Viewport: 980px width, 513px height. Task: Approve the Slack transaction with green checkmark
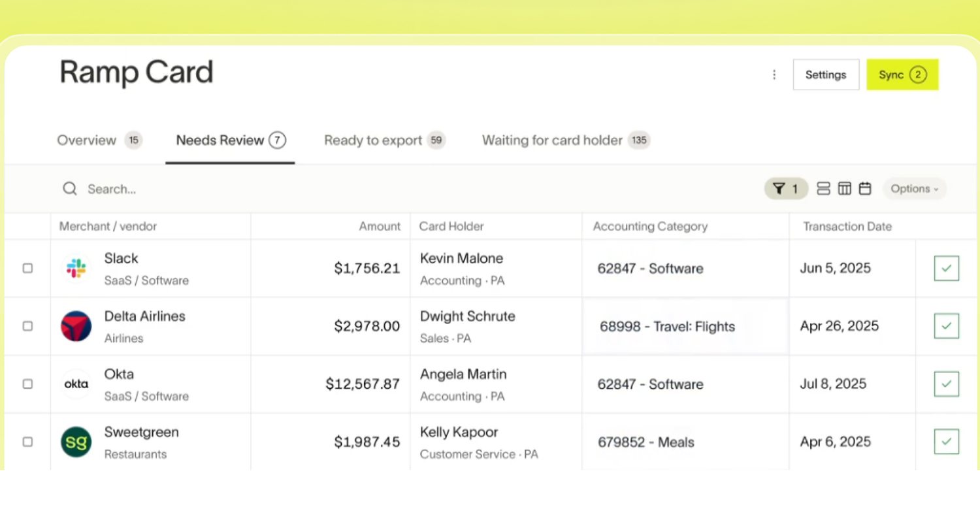point(946,268)
